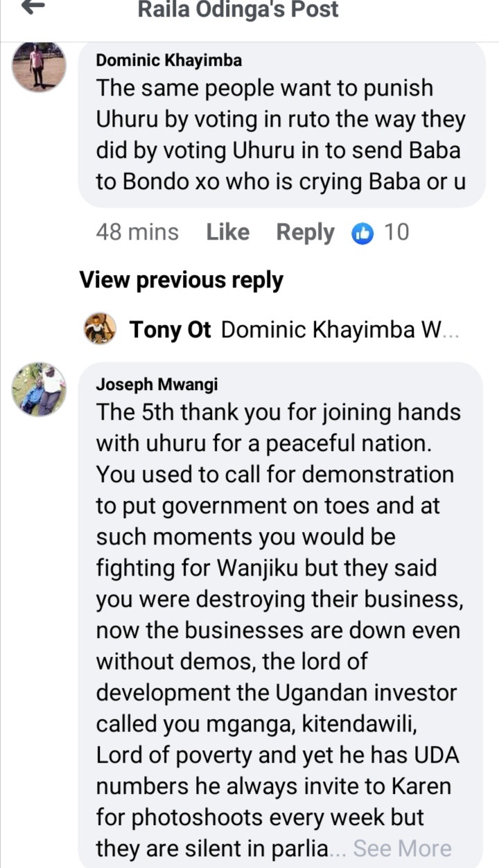Tap the 48 mins timestamp

(137, 233)
